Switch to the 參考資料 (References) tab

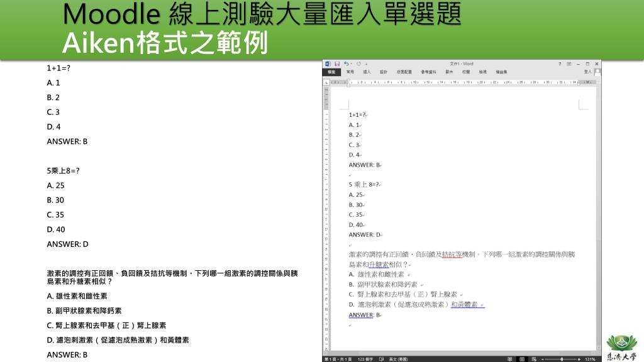click(428, 72)
